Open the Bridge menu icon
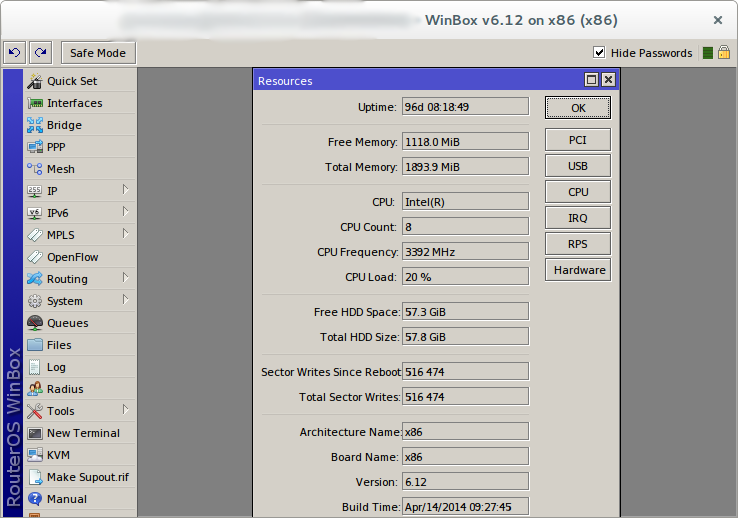 (x=35, y=125)
